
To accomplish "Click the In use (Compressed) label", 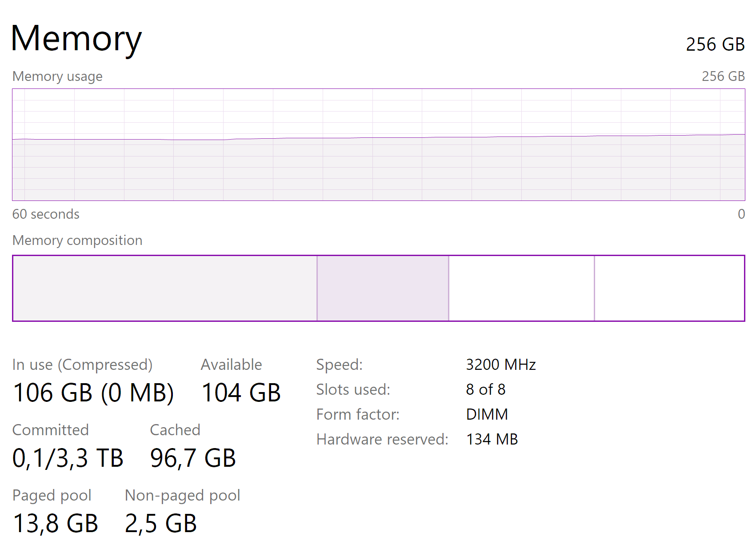I will click(x=82, y=365).
